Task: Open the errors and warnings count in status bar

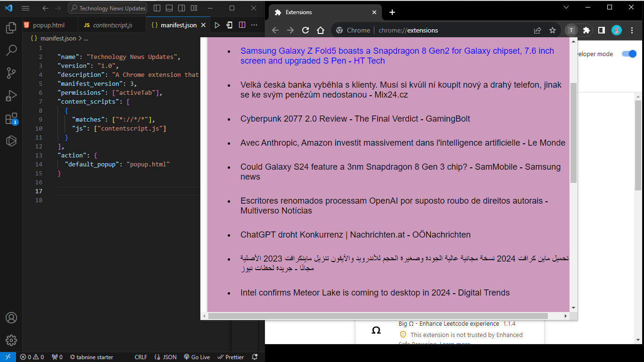Action: tap(32, 357)
